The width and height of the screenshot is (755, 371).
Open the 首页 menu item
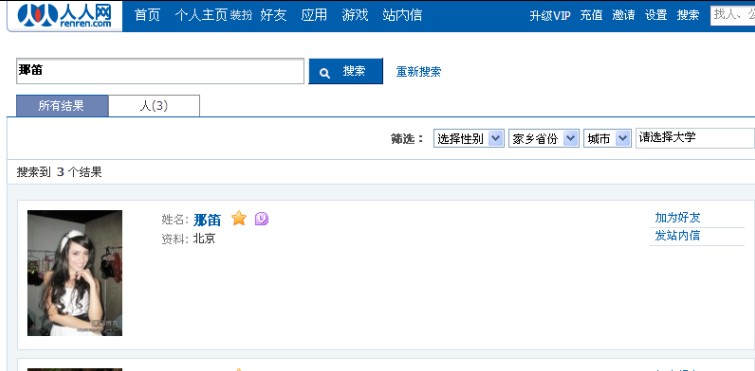(147, 15)
